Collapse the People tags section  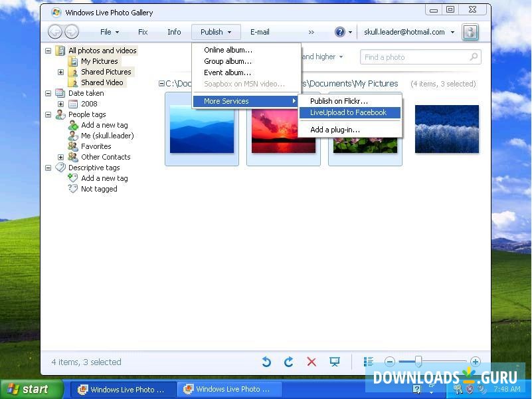click(48, 114)
